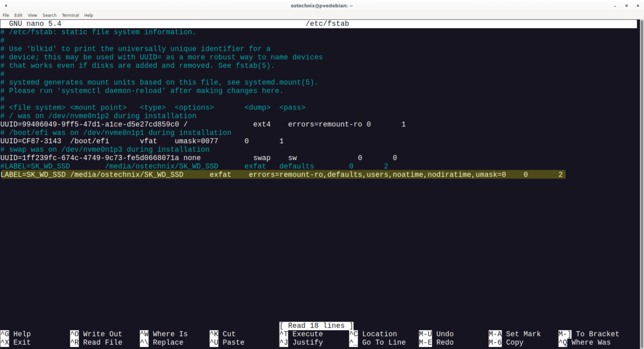
Task: Open the View menu
Action: coord(32,15)
